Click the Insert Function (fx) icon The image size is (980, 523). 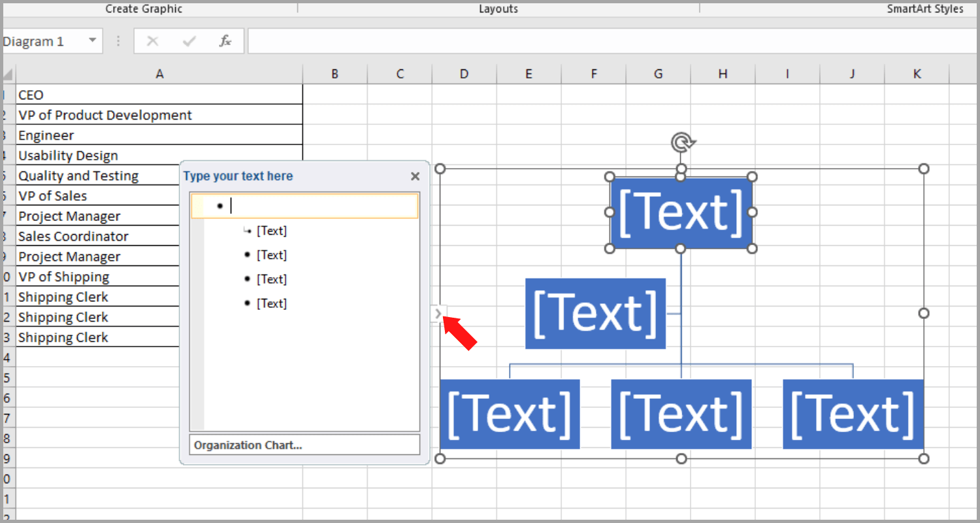tap(225, 41)
